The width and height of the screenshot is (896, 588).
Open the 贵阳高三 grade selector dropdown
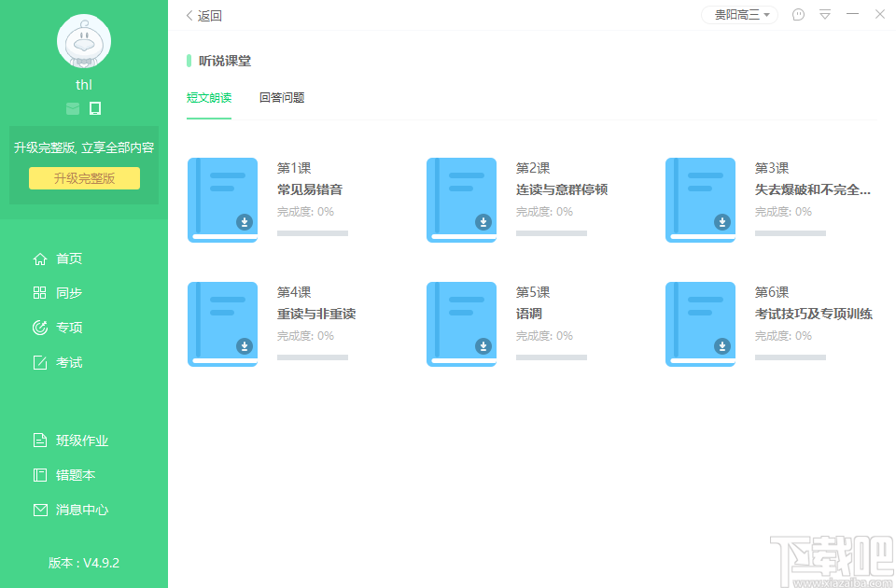coord(738,15)
